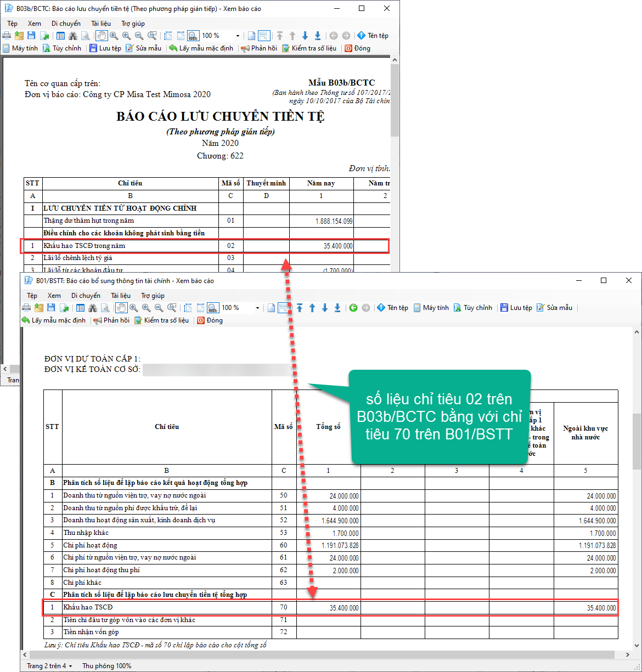Activate the hand pan tool in B01/BSTT toolbar
Viewport: 642px width, 672px height.
(x=121, y=308)
